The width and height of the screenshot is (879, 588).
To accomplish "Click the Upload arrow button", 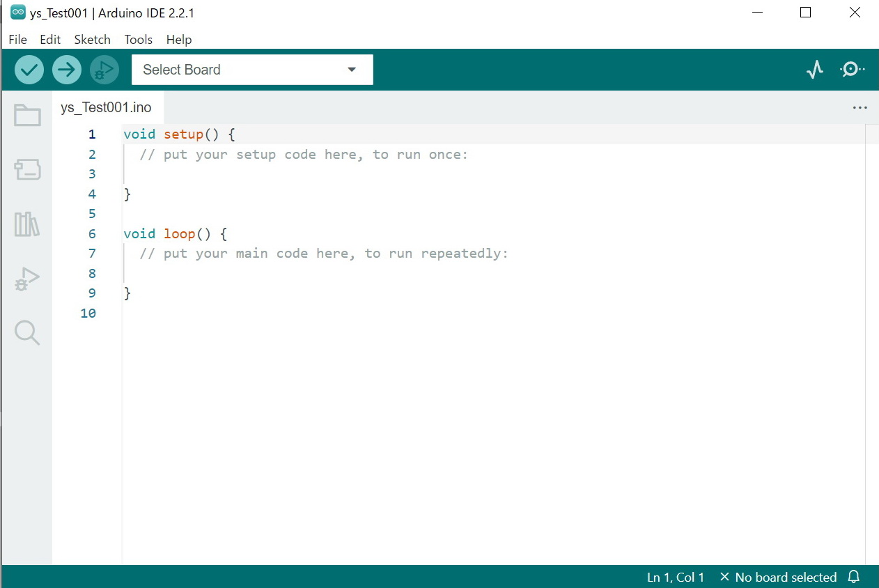I will pyautogui.click(x=67, y=70).
